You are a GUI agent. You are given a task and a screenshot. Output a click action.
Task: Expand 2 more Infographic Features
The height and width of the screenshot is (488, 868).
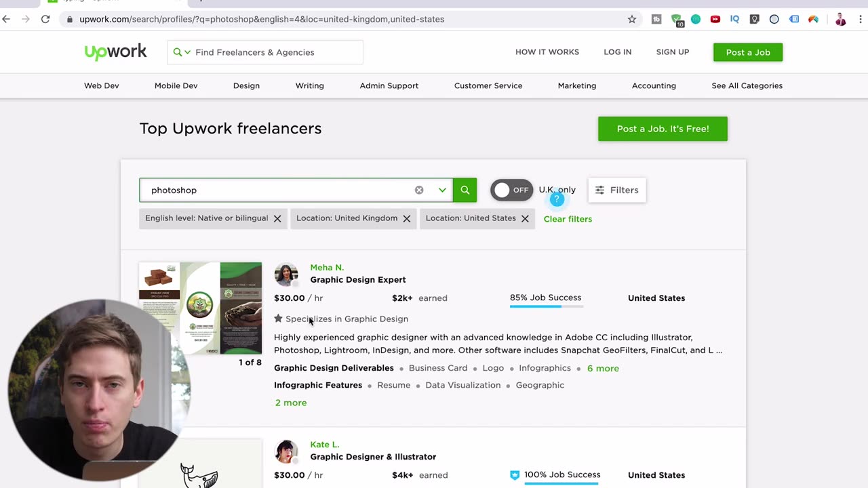[x=291, y=403]
